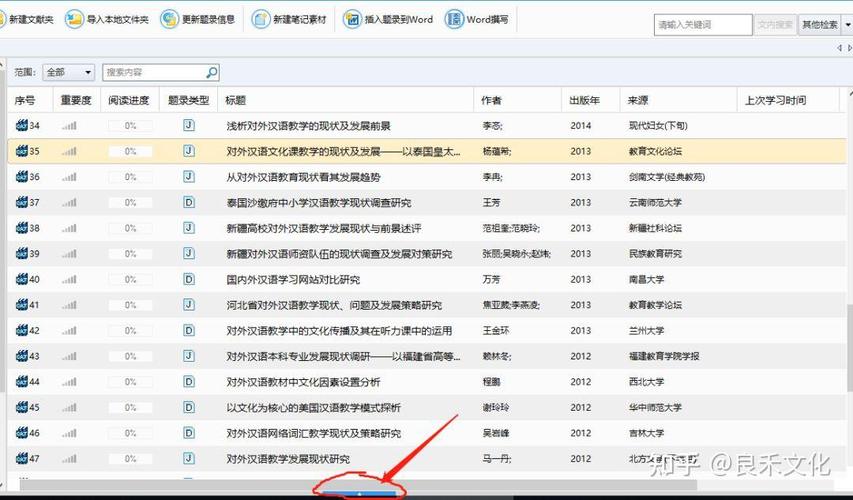
Task: Click the 0% reading progress bar in row 45
Action: pos(130,407)
